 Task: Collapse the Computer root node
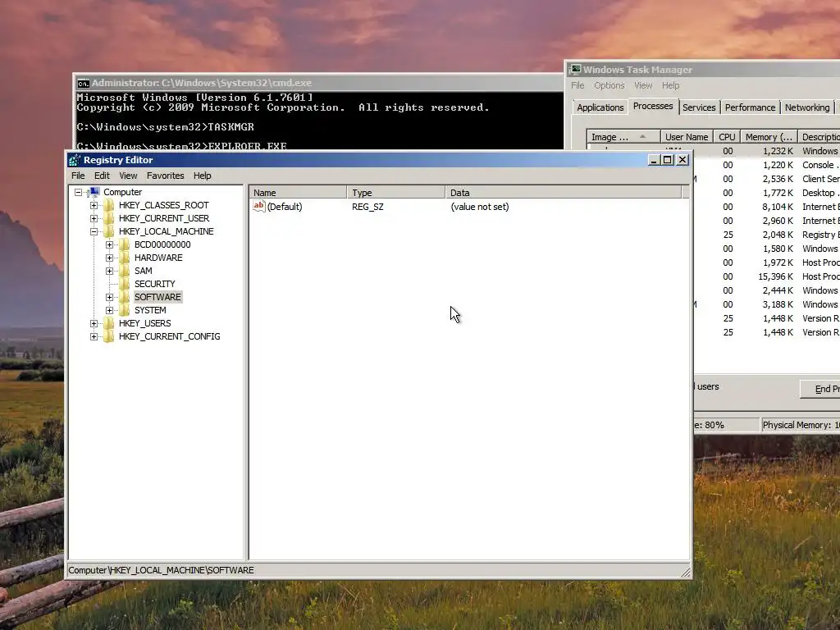tap(79, 192)
